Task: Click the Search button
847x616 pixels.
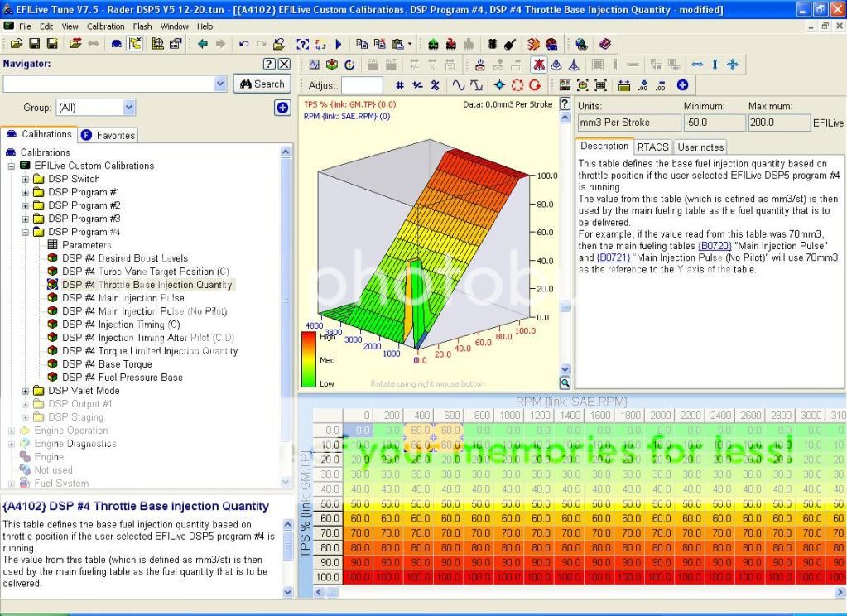Action: point(262,84)
